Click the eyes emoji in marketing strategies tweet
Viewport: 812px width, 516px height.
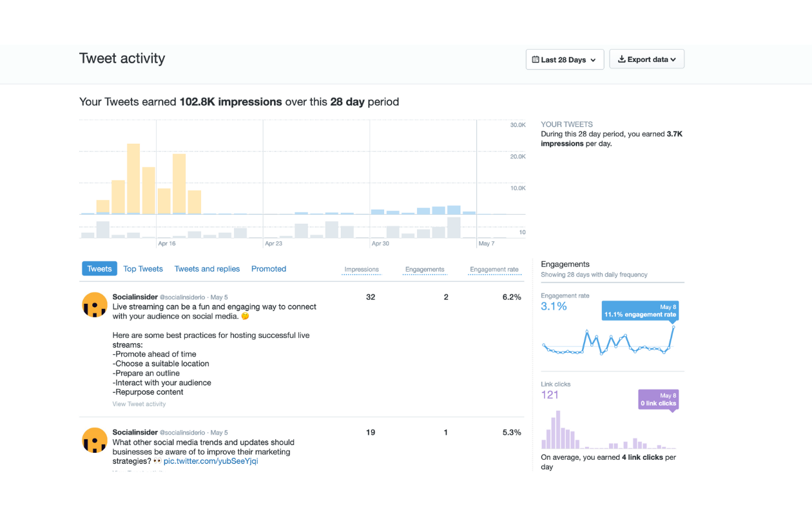(x=157, y=461)
